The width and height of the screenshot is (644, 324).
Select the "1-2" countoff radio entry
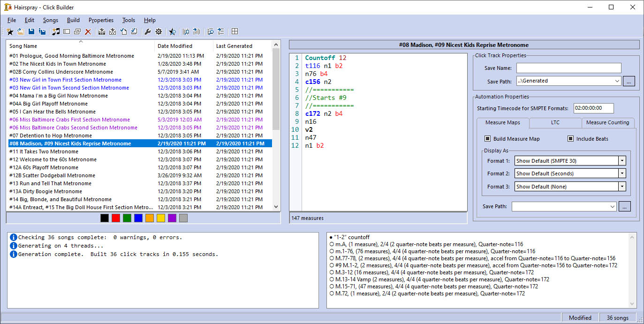(x=349, y=237)
